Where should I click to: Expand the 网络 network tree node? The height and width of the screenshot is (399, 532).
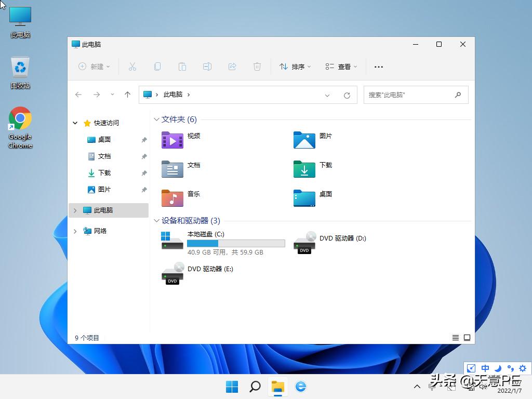tap(75, 231)
